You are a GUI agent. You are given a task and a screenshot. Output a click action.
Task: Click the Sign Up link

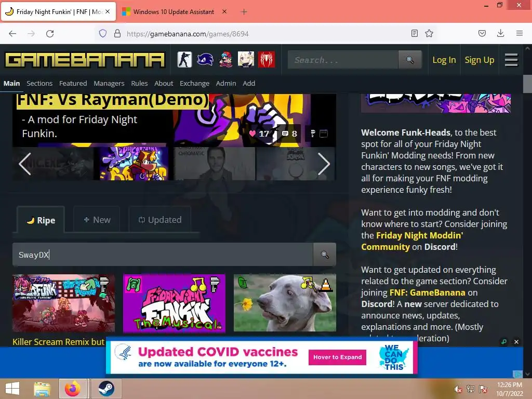[x=480, y=60]
